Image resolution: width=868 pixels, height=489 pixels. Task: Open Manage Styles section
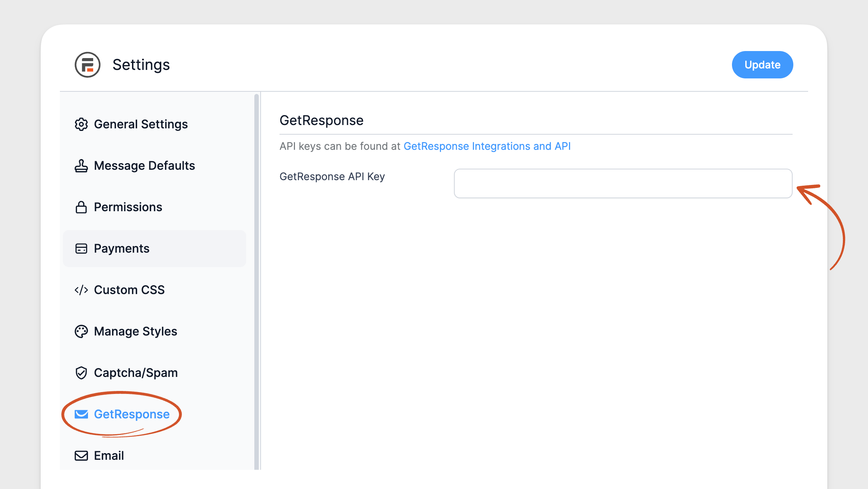click(155, 331)
